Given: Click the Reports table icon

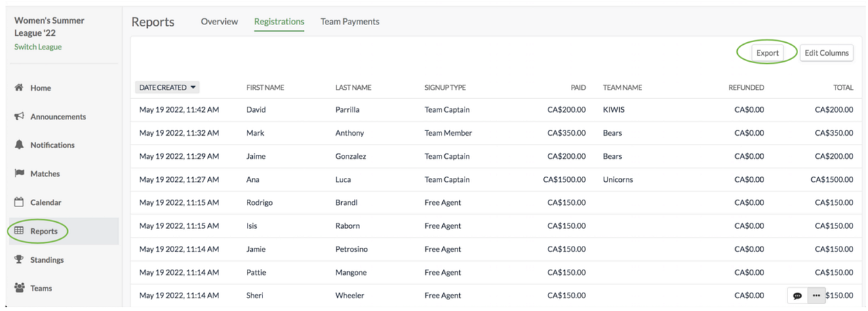Looking at the screenshot, I should [x=19, y=231].
